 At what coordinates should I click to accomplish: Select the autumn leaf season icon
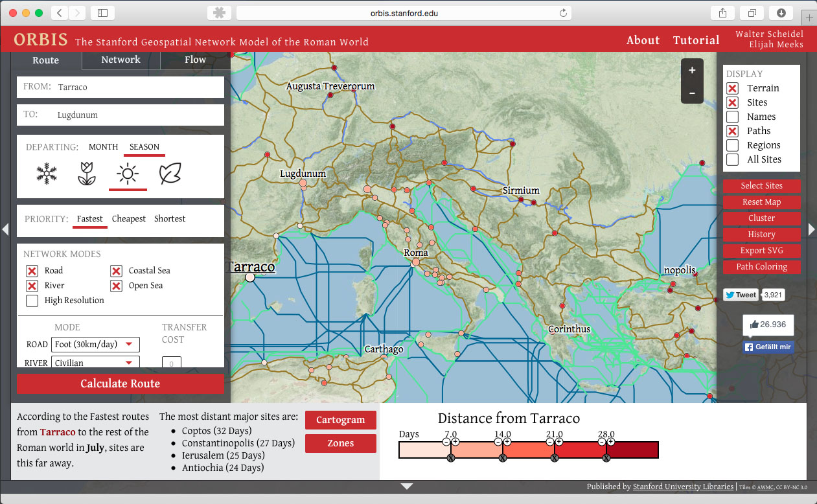click(x=170, y=174)
